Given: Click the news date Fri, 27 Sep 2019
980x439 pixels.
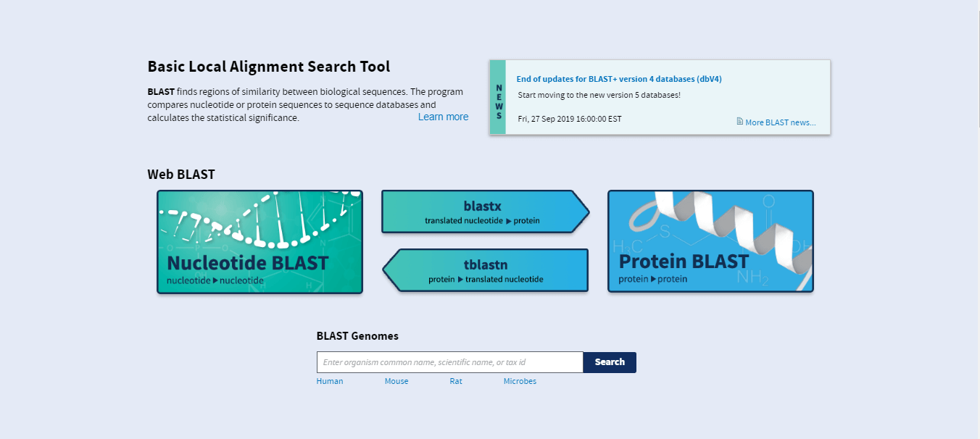Looking at the screenshot, I should (x=570, y=119).
